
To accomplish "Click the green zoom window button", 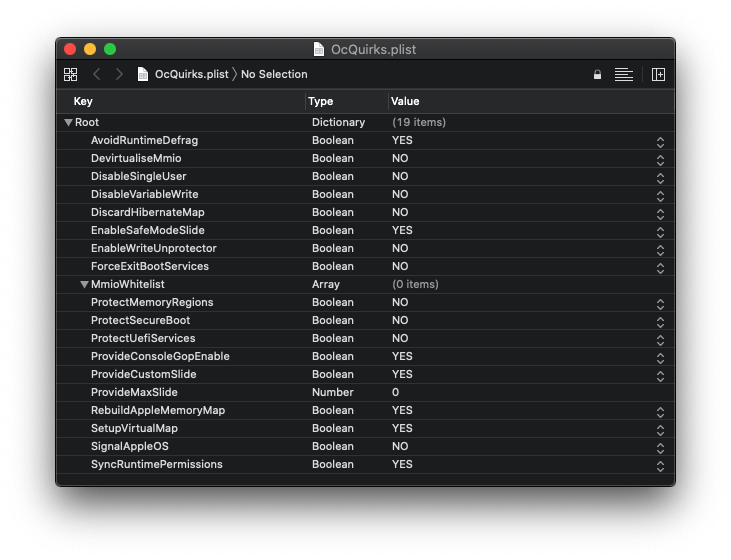I will point(110,49).
